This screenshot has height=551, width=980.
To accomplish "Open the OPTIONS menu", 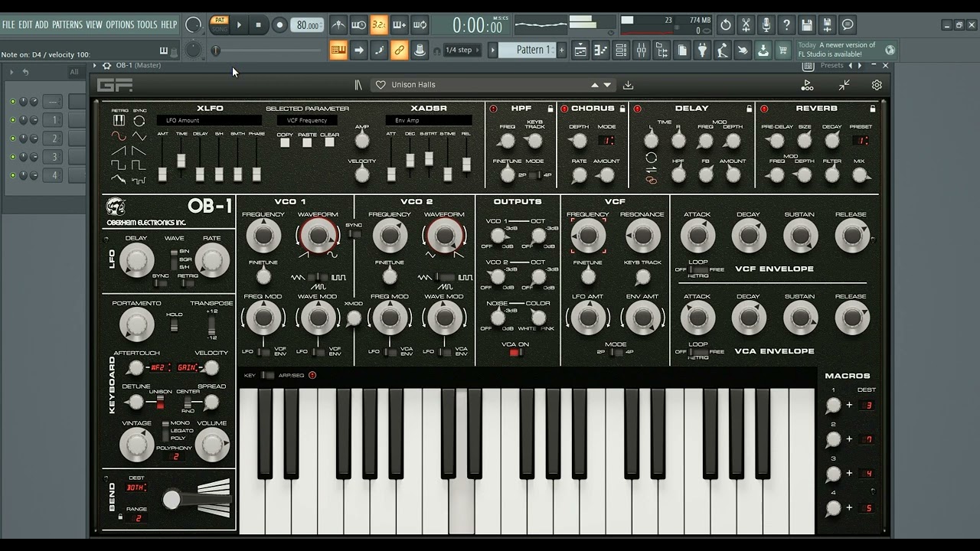I will click(x=120, y=24).
